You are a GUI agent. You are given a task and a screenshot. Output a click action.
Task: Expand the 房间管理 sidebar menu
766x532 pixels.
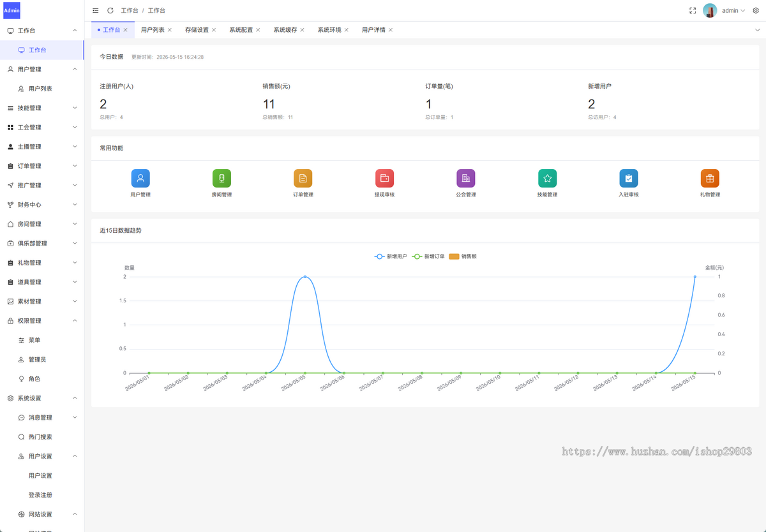pos(42,224)
